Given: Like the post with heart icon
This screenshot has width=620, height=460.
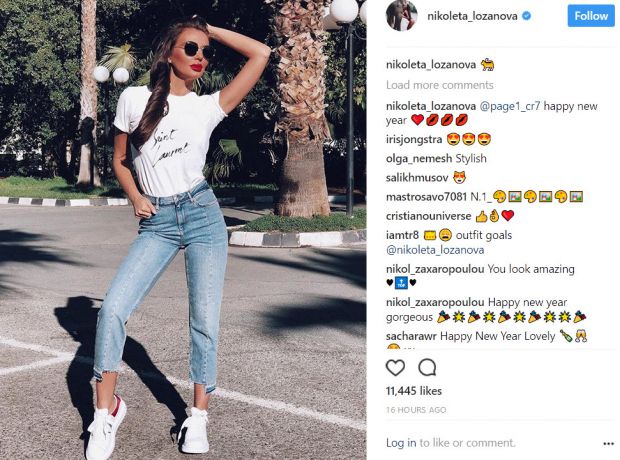Looking at the screenshot, I should pos(395,368).
